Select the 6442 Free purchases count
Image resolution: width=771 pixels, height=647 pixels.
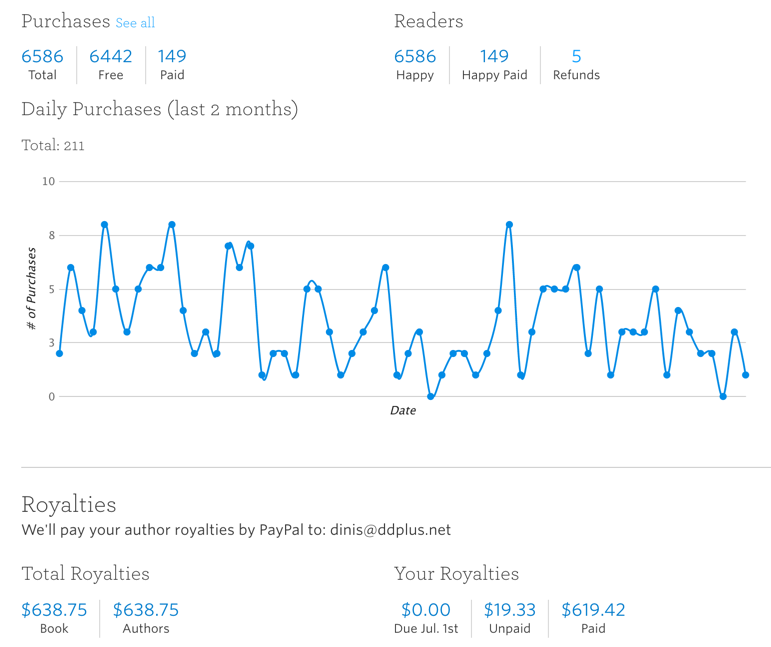coord(110,57)
